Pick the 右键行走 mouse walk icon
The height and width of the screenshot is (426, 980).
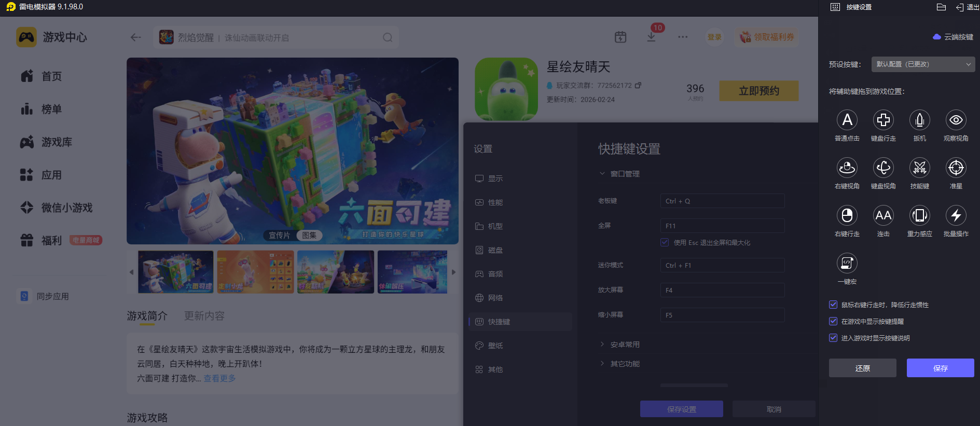pos(847,215)
